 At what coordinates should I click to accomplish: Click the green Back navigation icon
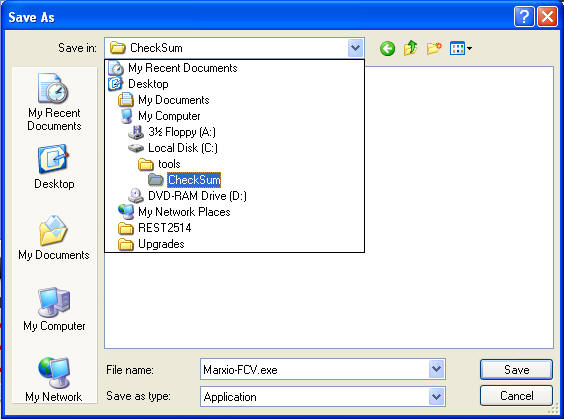point(387,48)
